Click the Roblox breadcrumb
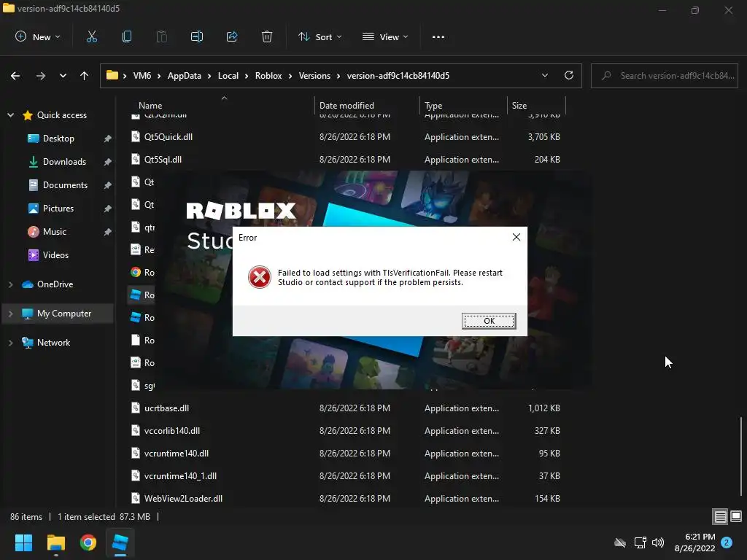The height and width of the screenshot is (560, 747). point(268,76)
